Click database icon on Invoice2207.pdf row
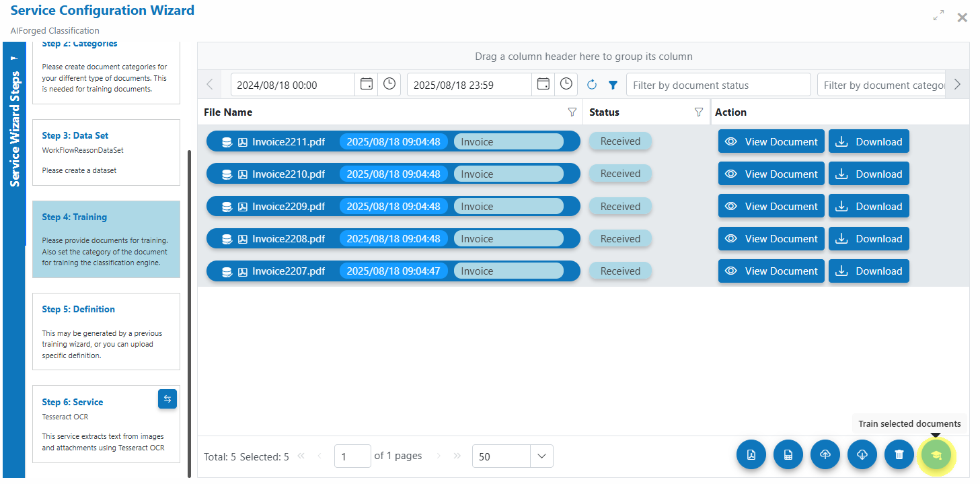980x484 pixels. [227, 271]
